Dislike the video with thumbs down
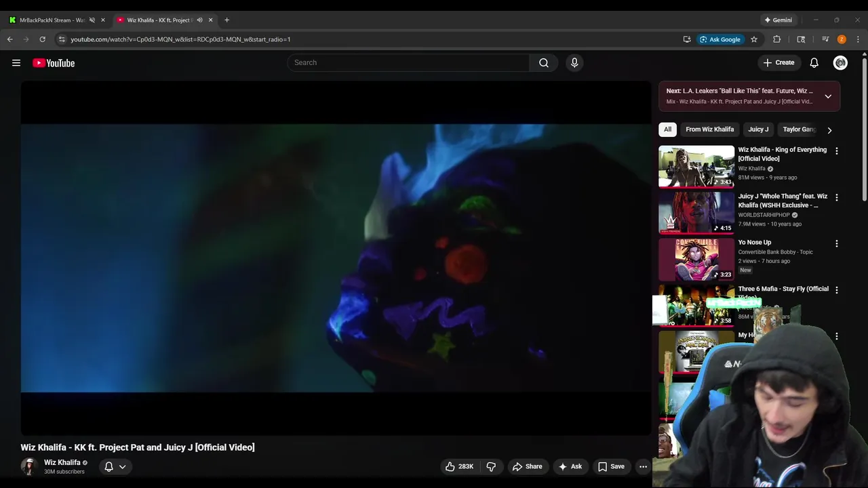The height and width of the screenshot is (488, 868). click(x=491, y=466)
